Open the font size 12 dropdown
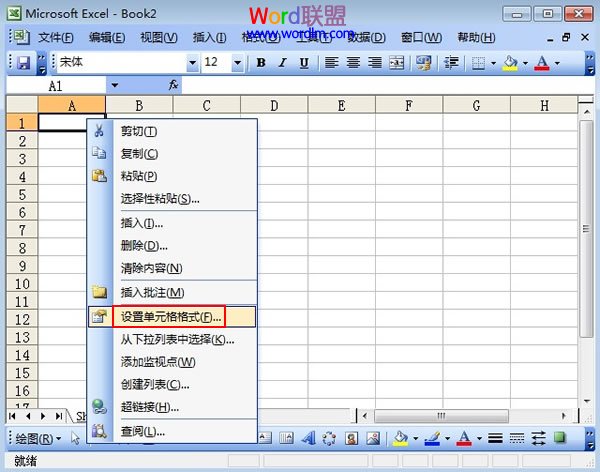Screen dimensions: 600x472 237,62
